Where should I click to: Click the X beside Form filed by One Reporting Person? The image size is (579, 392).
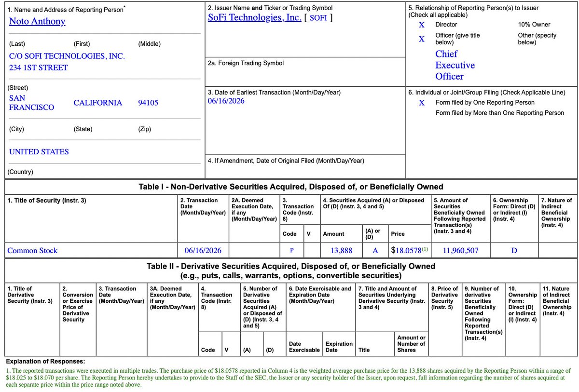(422, 103)
